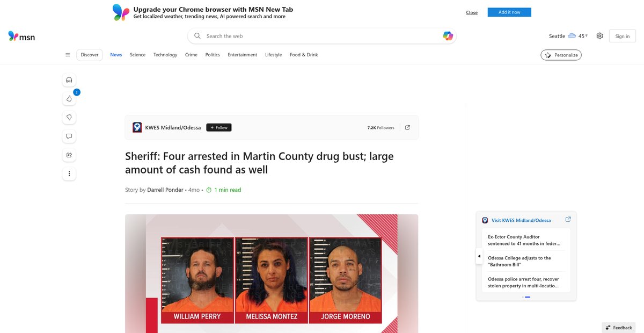
Task: Click the MSN logo
Action: (x=21, y=36)
